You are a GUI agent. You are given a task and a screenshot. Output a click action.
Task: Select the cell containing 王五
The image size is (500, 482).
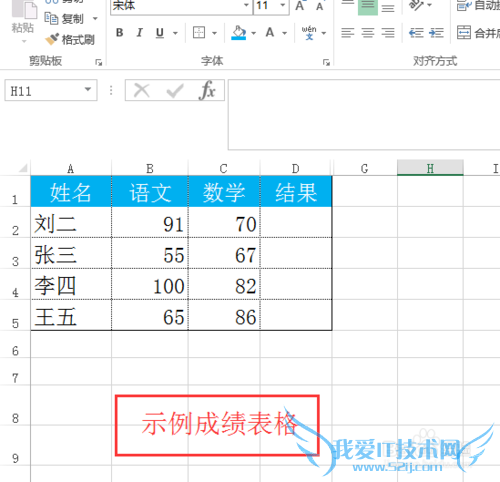tap(71, 315)
